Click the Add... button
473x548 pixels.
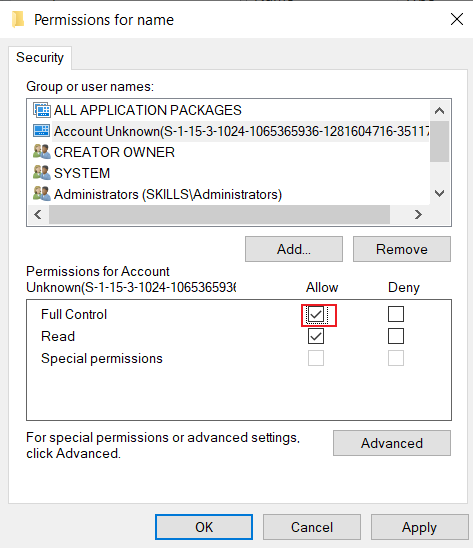(x=294, y=249)
